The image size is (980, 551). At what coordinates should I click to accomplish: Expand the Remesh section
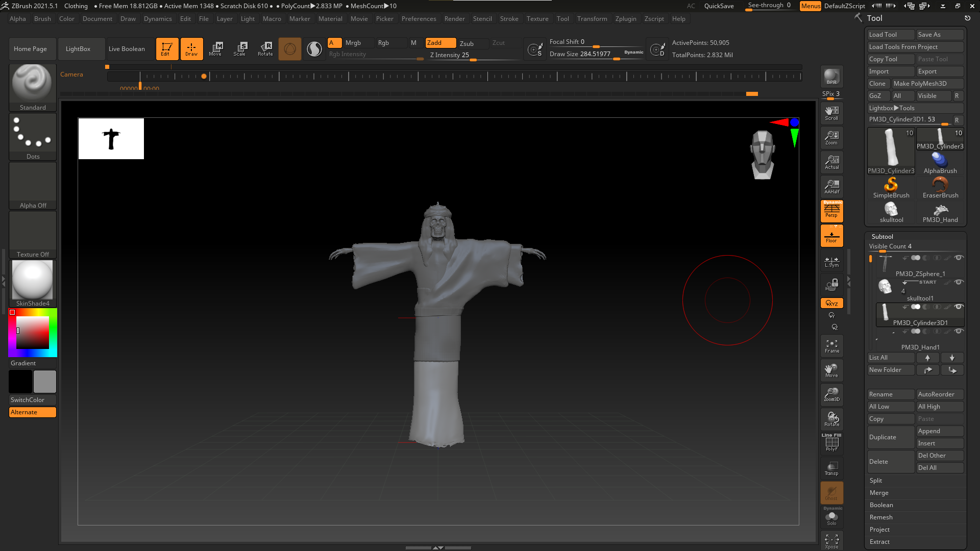click(881, 517)
